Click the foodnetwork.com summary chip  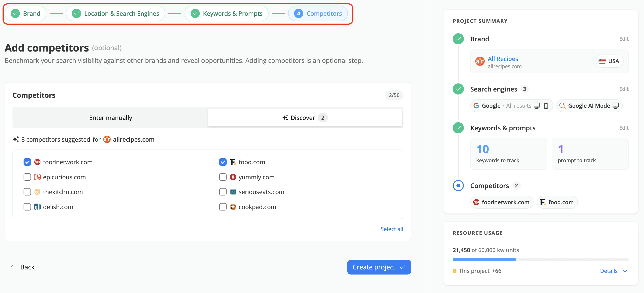[x=502, y=202]
